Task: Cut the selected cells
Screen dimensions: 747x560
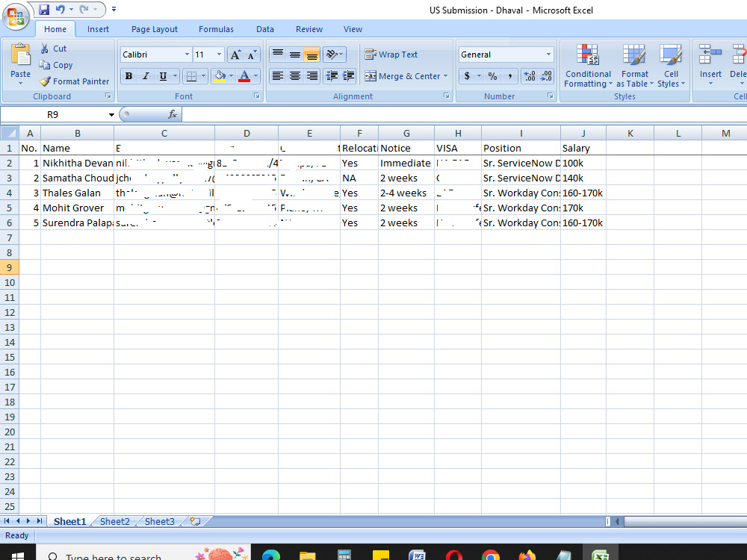Action: pyautogui.click(x=53, y=49)
